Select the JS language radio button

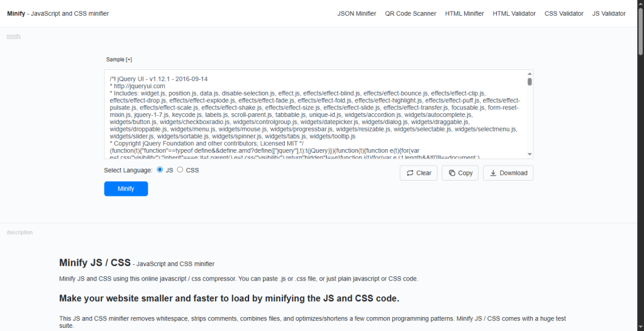pyautogui.click(x=160, y=170)
